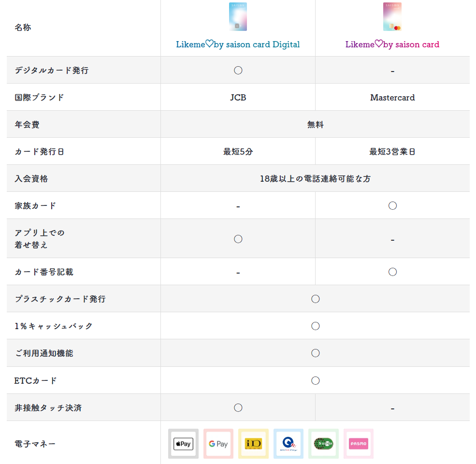
Task: Click the Suica icon
Action: 323,444
